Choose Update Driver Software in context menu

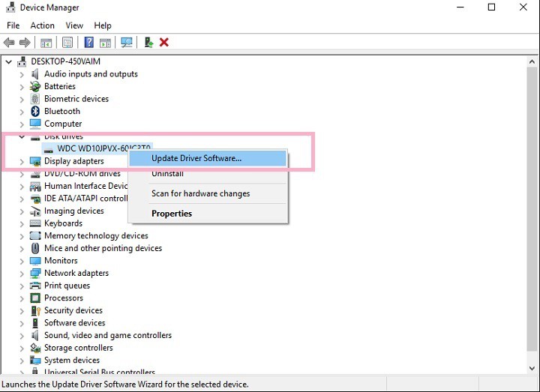(208, 158)
